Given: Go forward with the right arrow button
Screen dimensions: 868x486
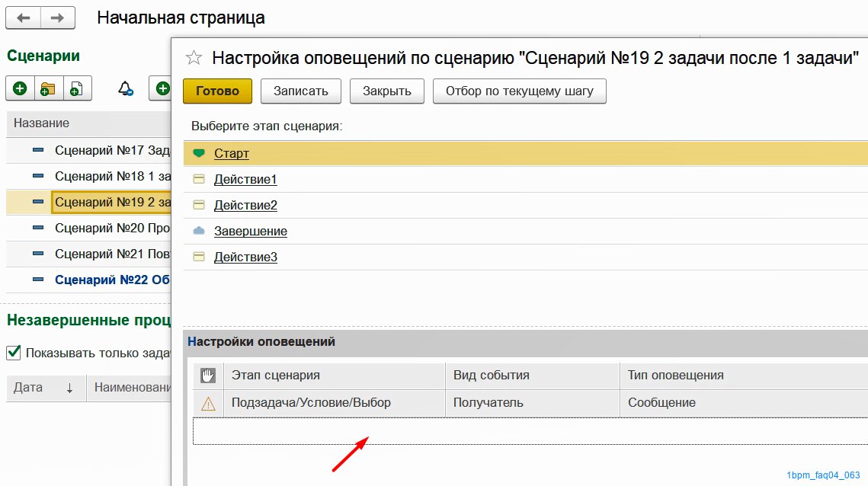Looking at the screenshot, I should point(57,18).
